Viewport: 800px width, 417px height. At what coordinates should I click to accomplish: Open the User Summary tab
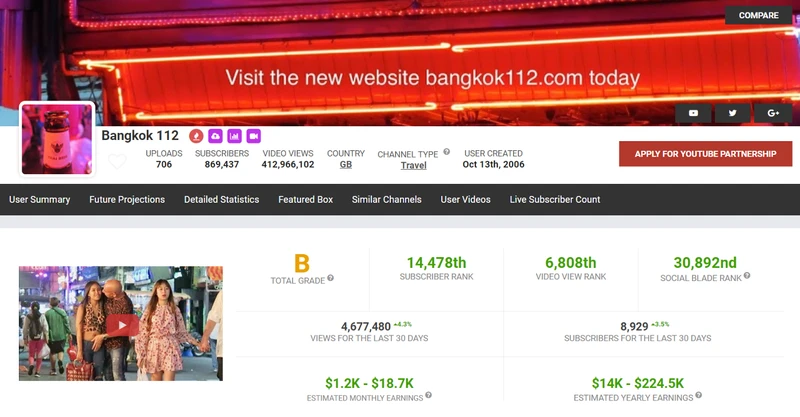39,200
